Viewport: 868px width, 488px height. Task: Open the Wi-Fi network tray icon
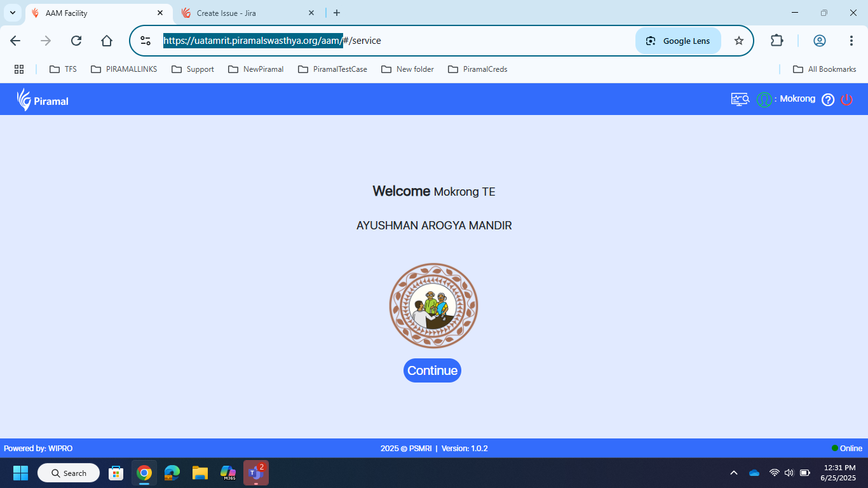point(774,473)
